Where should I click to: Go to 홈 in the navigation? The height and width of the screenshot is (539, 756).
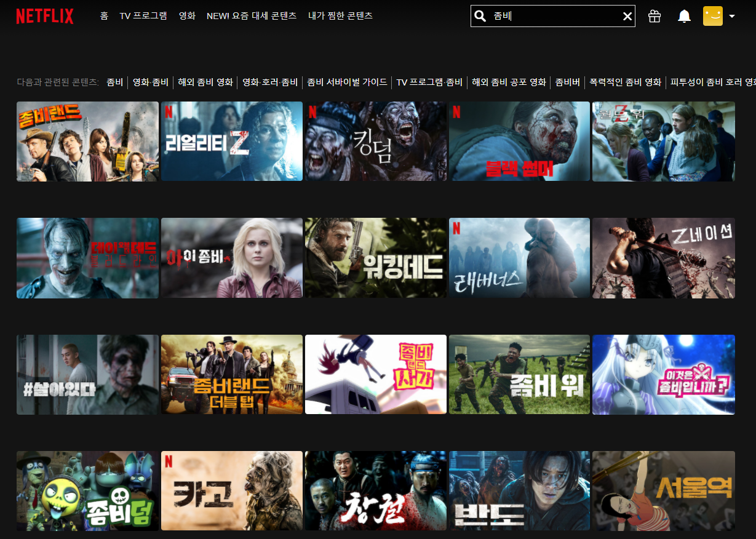click(104, 15)
